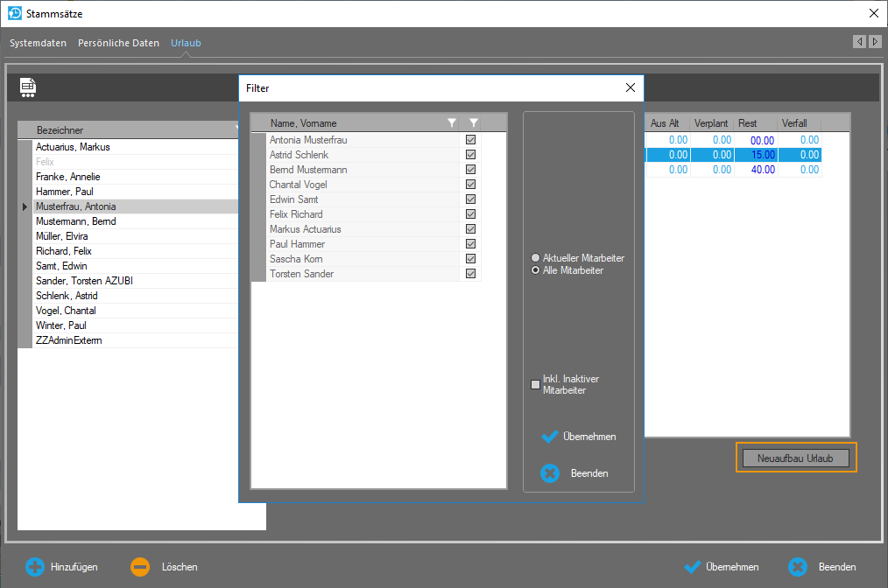Switch to the Systemdaten tab
This screenshot has width=888, height=588.
point(38,43)
